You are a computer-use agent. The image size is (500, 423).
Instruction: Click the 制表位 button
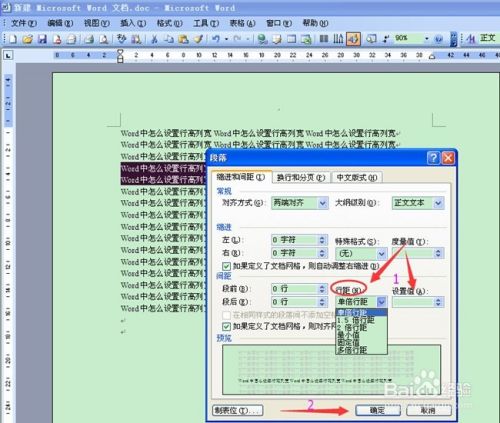coord(237,410)
